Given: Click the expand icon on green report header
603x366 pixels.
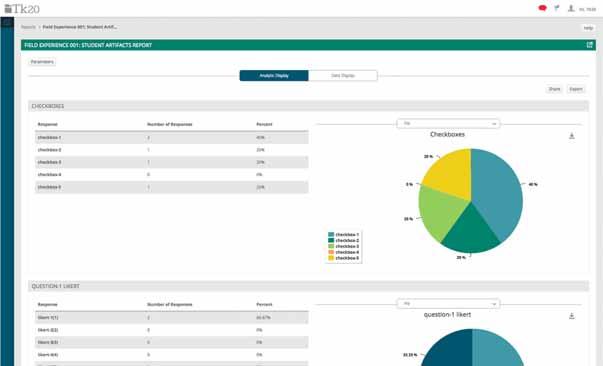Looking at the screenshot, I should [589, 45].
